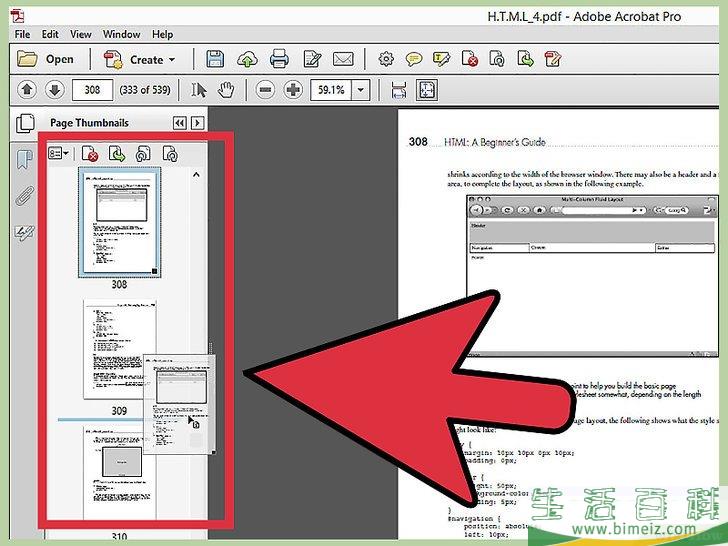This screenshot has width=728, height=546.
Task: Open the Signatures panel icon
Action: pos(24,233)
